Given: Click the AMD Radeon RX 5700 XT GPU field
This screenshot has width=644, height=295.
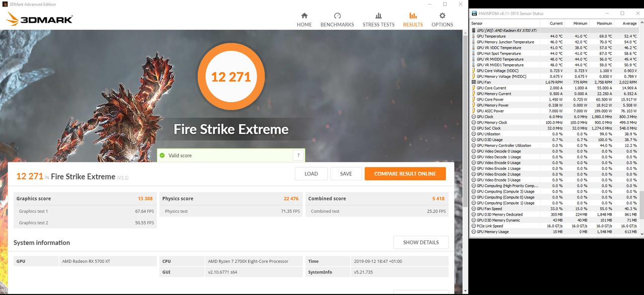Looking at the screenshot, I should pyautogui.click(x=108, y=261).
